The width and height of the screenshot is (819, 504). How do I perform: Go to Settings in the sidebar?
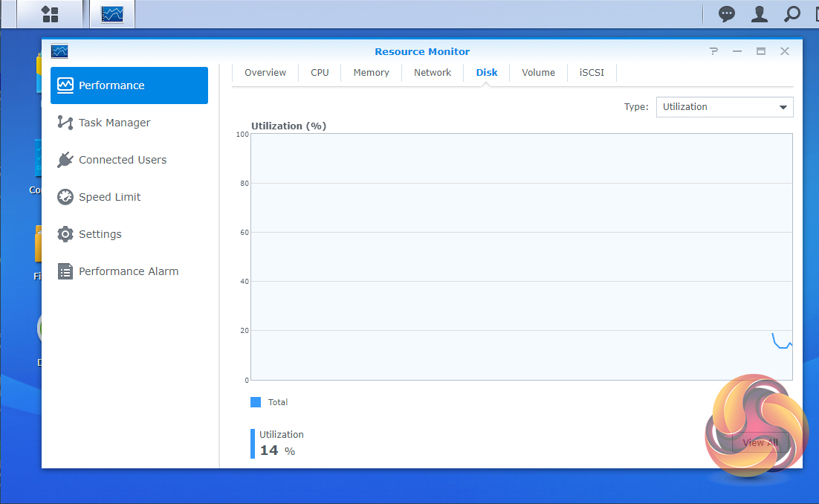point(100,234)
